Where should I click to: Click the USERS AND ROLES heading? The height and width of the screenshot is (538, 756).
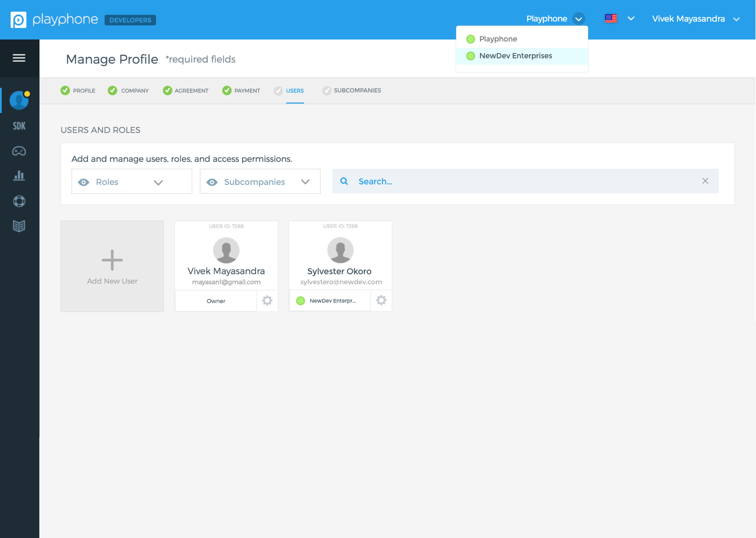click(100, 130)
